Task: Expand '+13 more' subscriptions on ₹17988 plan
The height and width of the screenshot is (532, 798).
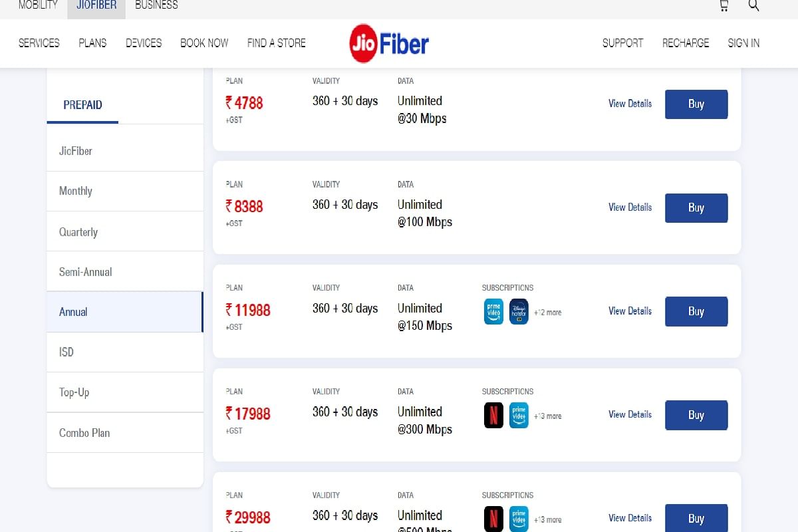Action: click(x=548, y=415)
